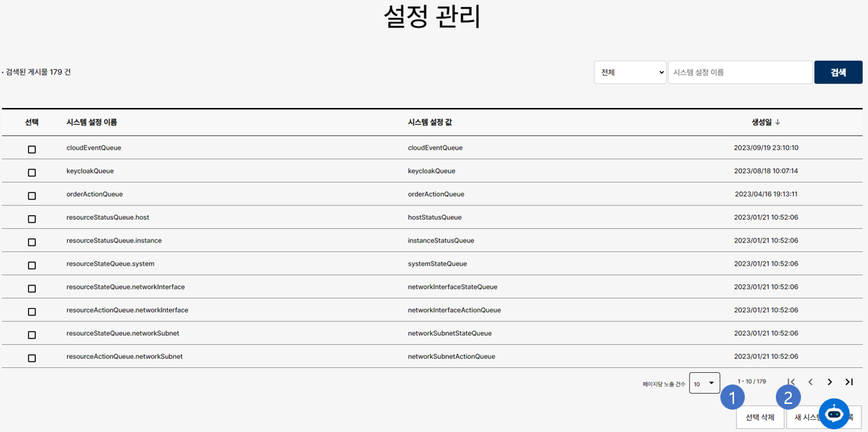Click the 검색 search button
This screenshot has height=432, width=868.
[838, 73]
